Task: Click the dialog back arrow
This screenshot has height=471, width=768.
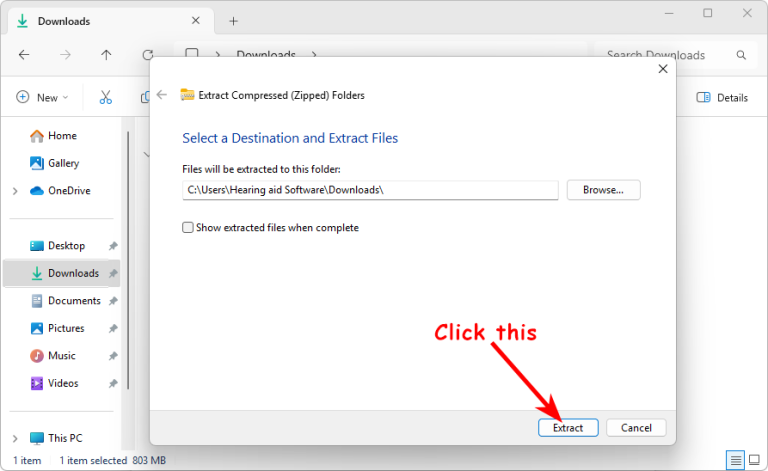Action: coord(162,95)
